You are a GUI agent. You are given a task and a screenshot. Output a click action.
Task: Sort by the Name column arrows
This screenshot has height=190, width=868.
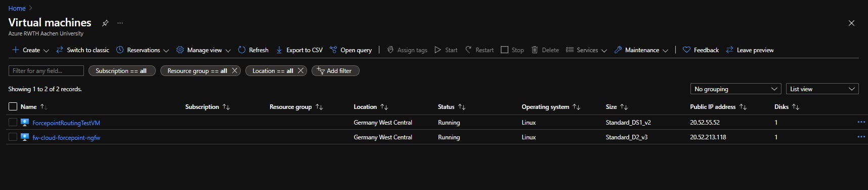tap(44, 107)
